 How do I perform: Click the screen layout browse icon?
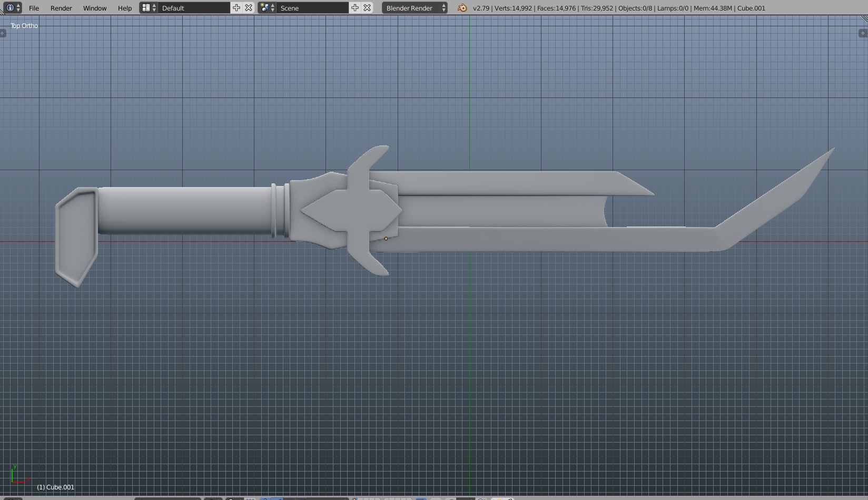[x=149, y=8]
